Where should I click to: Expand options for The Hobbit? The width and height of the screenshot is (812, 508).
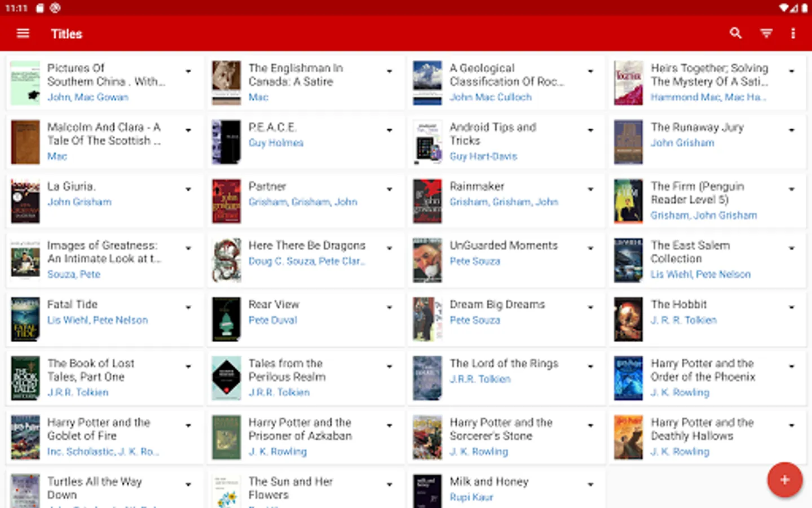point(792,307)
